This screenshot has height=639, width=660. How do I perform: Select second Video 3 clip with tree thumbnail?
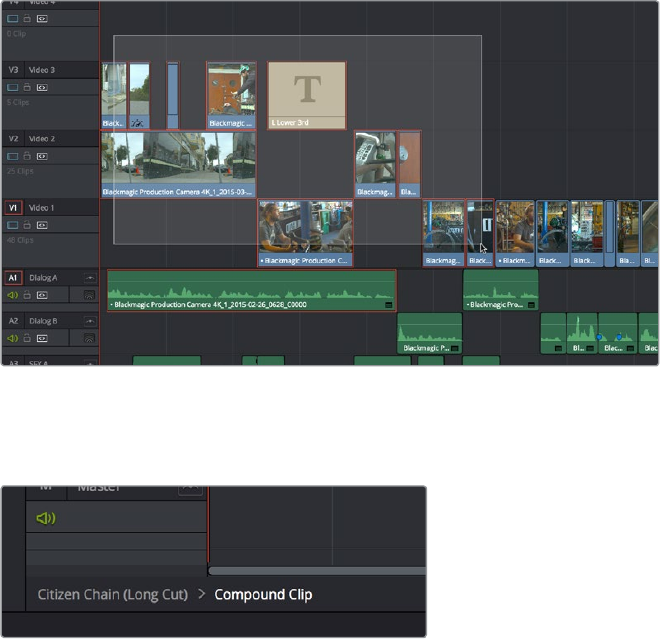click(x=139, y=95)
